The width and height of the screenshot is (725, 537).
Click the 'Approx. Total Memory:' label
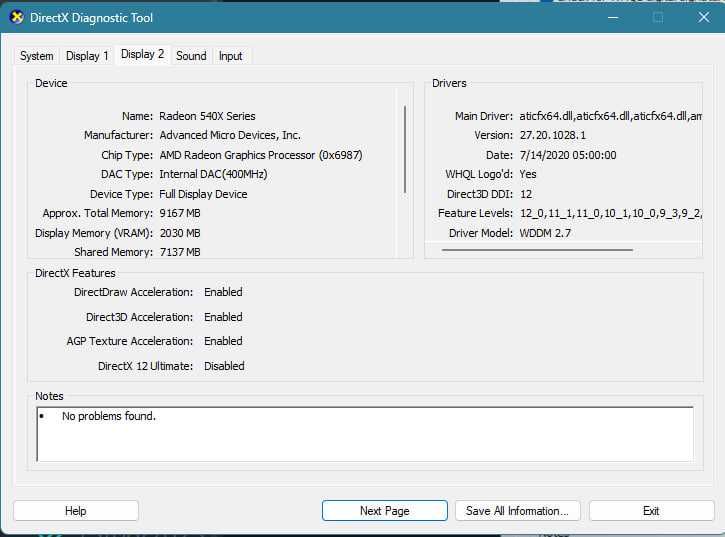(x=98, y=213)
